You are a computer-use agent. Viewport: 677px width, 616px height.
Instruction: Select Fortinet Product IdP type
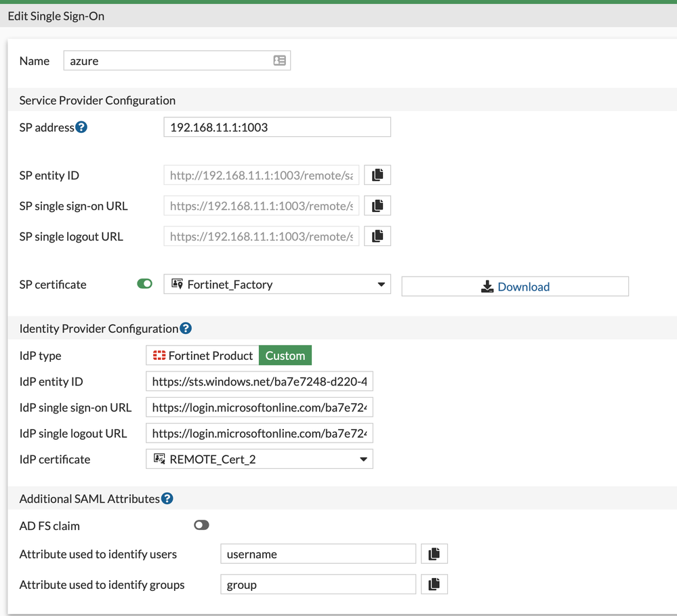(x=203, y=356)
